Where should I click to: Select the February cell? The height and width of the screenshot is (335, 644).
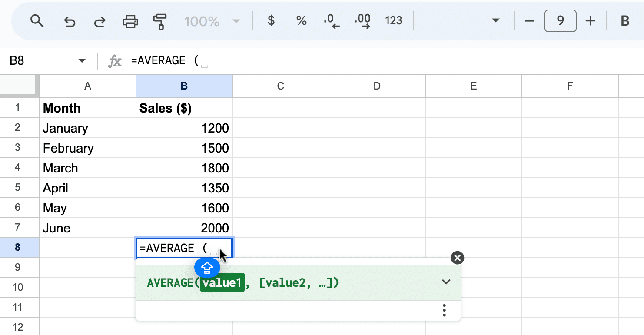point(88,148)
